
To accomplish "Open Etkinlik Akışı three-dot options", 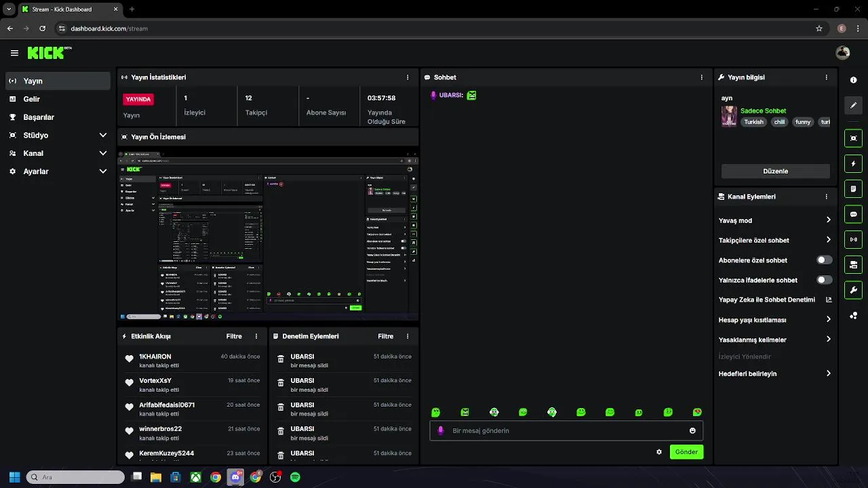I will pyautogui.click(x=256, y=336).
